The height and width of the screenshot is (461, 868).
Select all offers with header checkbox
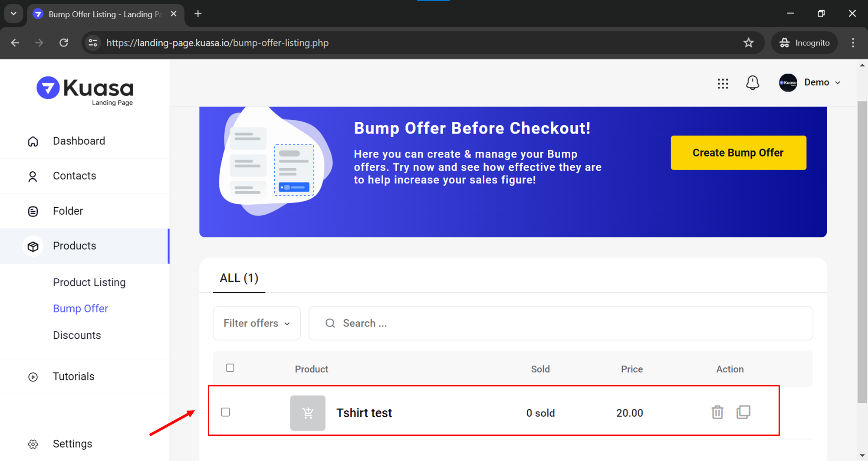click(x=230, y=368)
